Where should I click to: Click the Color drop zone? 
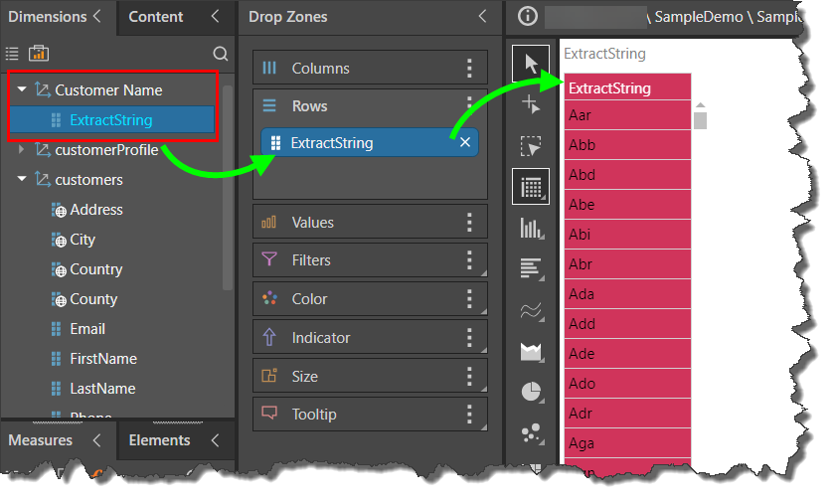coord(370,299)
